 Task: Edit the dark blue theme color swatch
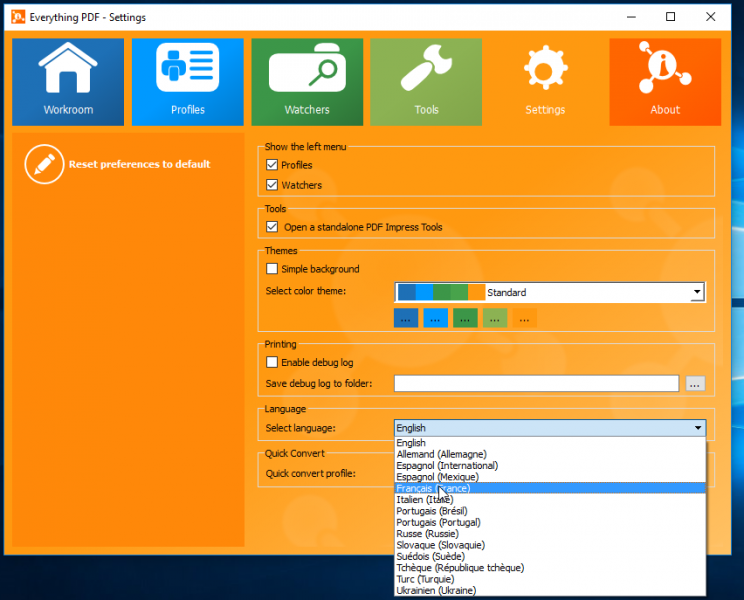(x=406, y=318)
